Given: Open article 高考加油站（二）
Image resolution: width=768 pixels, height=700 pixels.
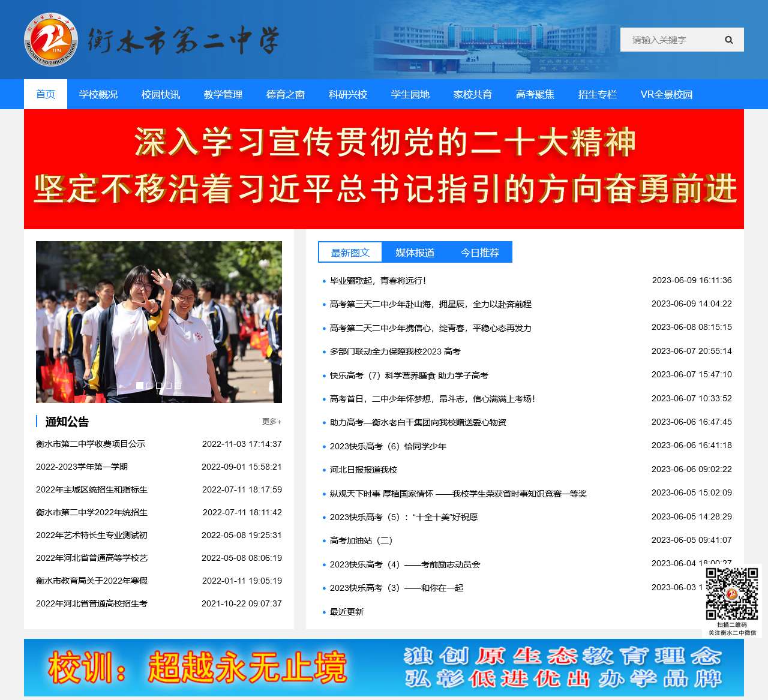Looking at the screenshot, I should (361, 540).
